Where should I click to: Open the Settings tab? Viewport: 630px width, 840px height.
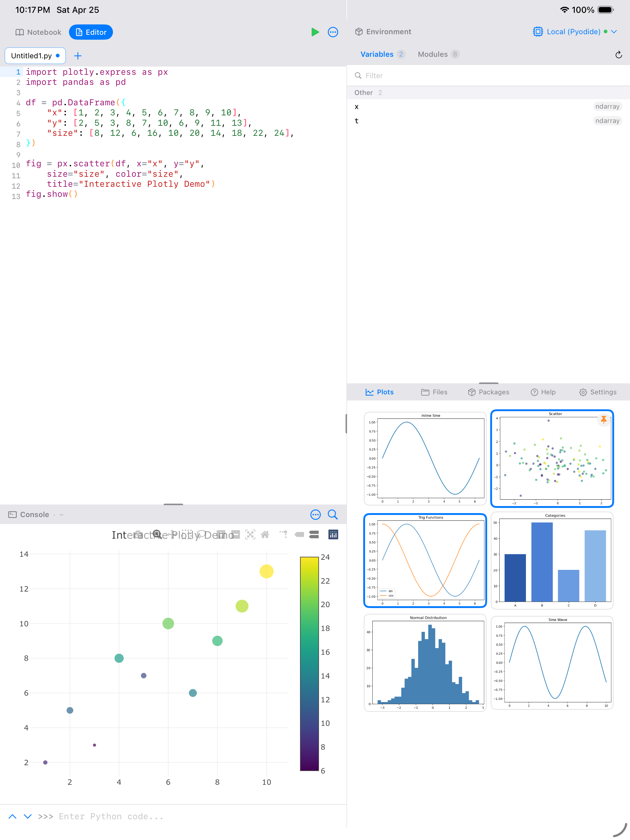(598, 392)
